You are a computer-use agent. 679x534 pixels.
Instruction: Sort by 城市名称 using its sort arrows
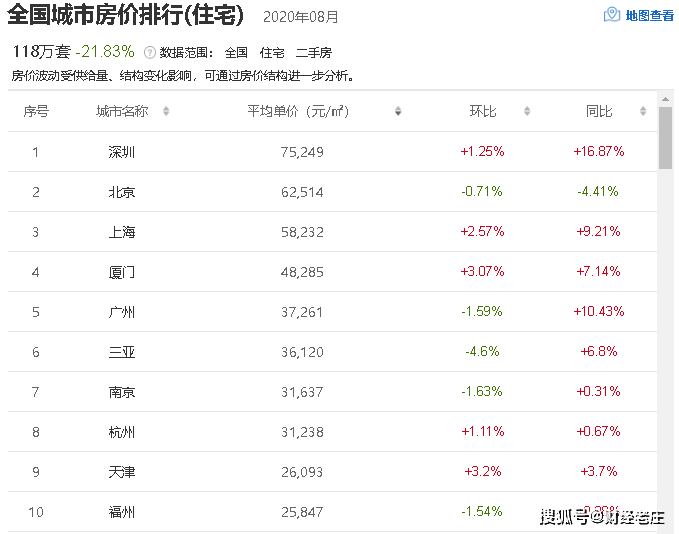[166, 112]
